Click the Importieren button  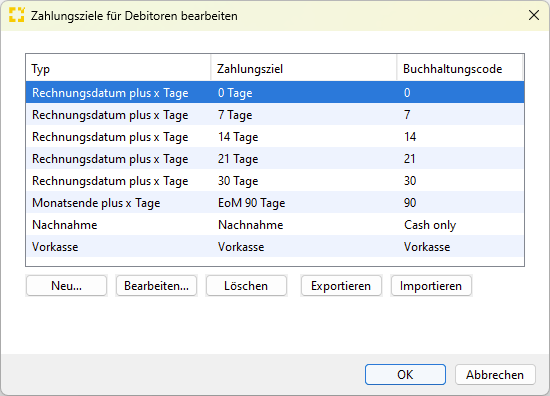(431, 286)
